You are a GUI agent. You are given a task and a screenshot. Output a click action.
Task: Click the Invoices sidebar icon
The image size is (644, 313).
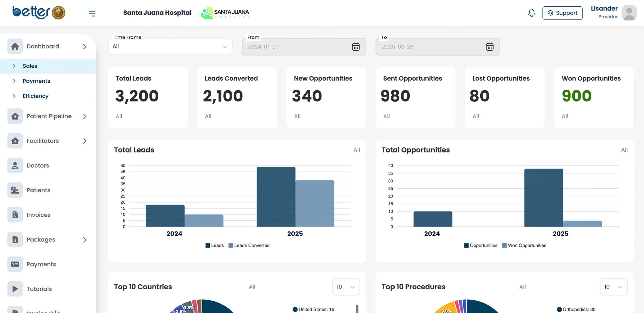point(15,215)
